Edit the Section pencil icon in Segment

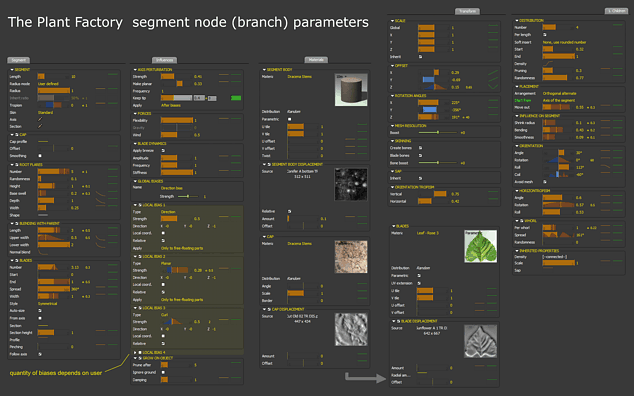[40, 126]
